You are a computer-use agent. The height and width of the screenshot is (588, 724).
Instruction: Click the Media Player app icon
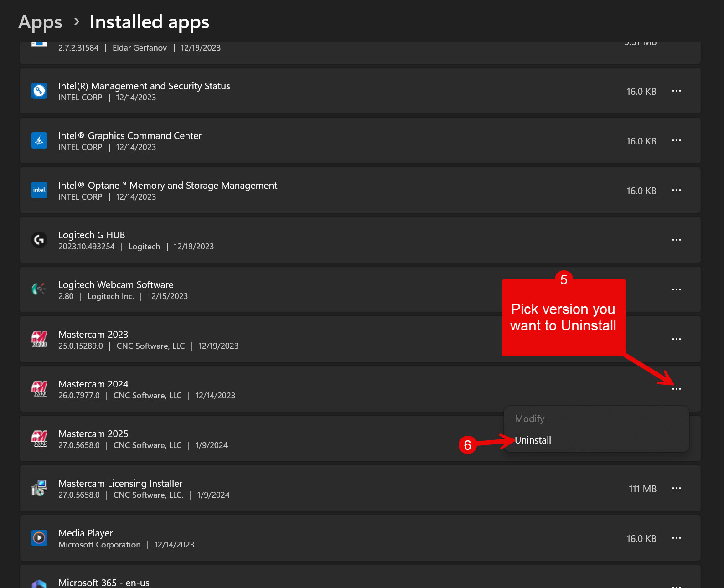coord(39,538)
